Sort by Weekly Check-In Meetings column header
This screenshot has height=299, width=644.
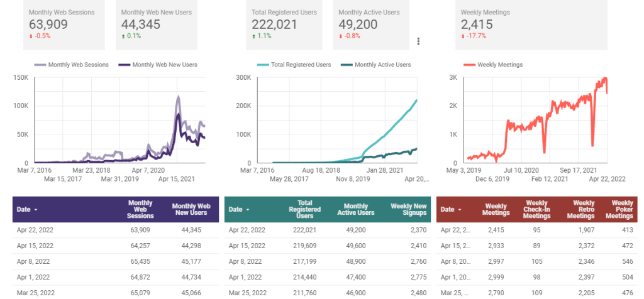[538, 209]
